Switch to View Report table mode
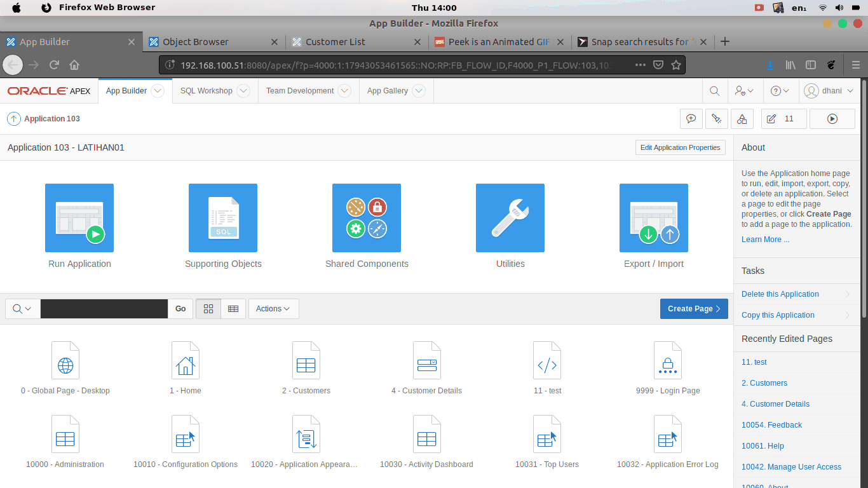Screen dimensions: 868x488 coord(233,309)
